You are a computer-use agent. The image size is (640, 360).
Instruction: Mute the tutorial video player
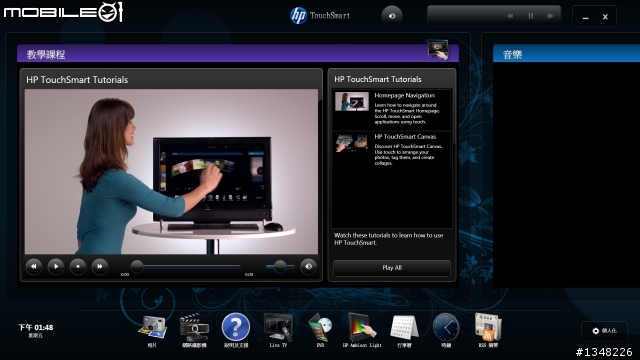[309, 267]
